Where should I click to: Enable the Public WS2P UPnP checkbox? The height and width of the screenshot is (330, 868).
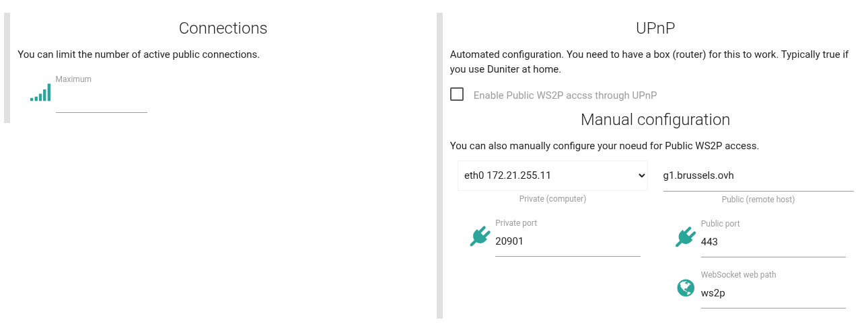457,94
